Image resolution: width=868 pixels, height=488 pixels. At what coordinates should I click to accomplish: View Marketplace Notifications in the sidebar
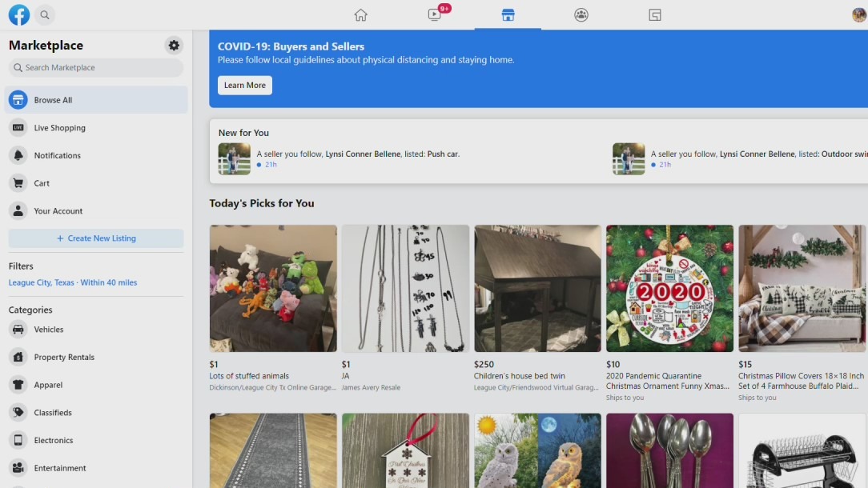(56, 155)
